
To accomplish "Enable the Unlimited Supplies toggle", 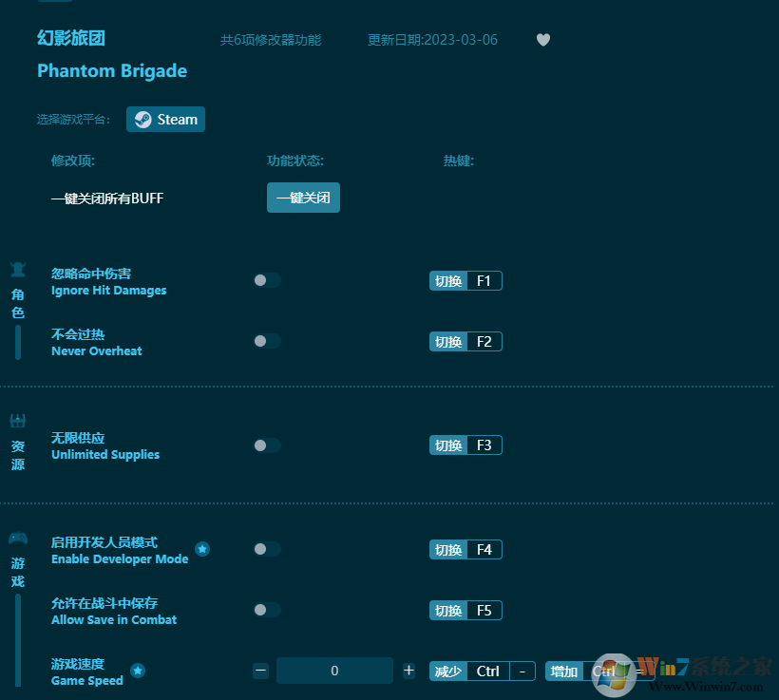I will pos(266,445).
